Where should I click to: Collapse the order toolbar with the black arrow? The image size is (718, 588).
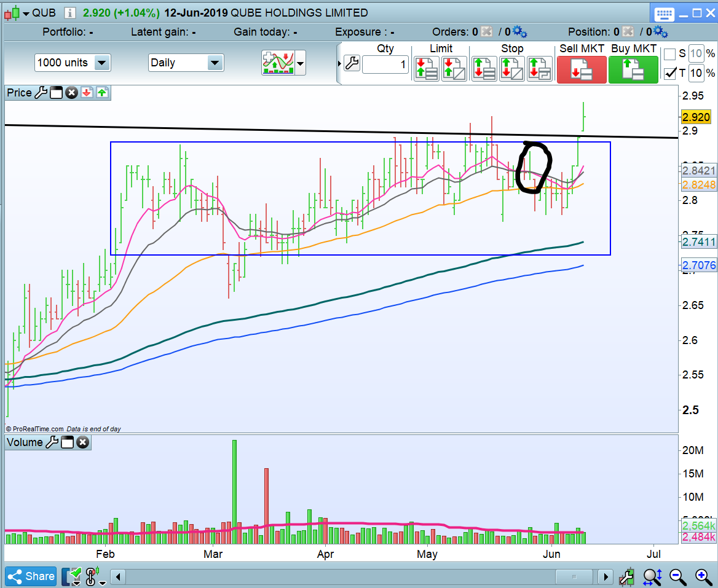click(x=339, y=63)
